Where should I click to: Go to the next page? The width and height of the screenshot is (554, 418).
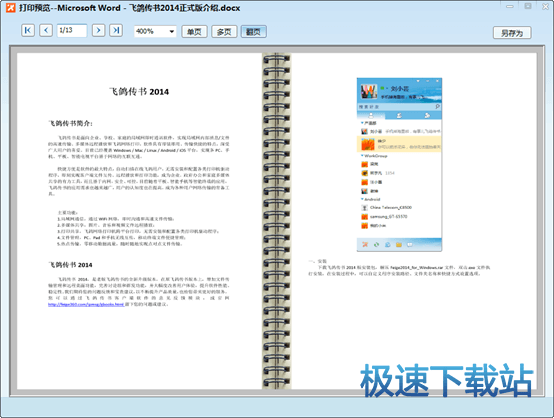[x=99, y=30]
